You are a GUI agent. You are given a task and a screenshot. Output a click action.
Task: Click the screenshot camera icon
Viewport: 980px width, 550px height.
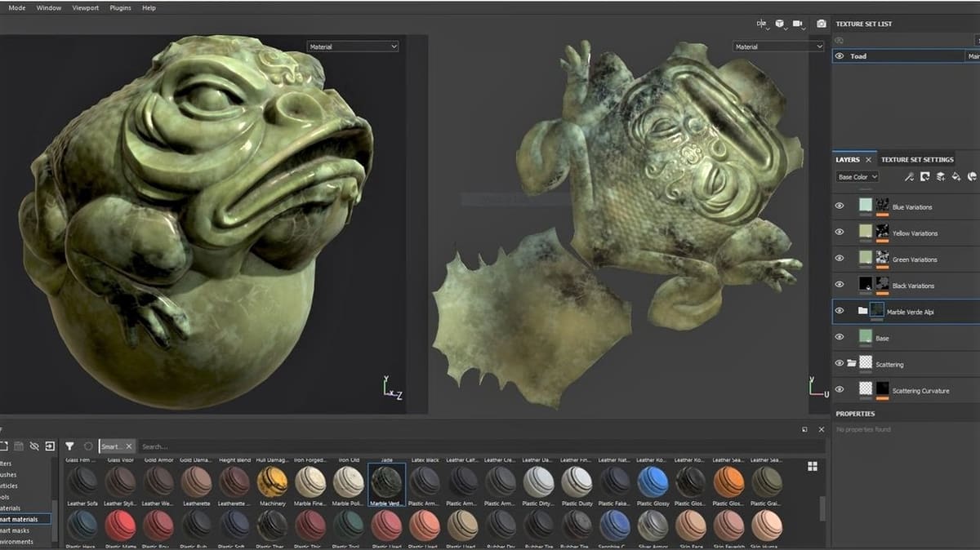point(822,24)
